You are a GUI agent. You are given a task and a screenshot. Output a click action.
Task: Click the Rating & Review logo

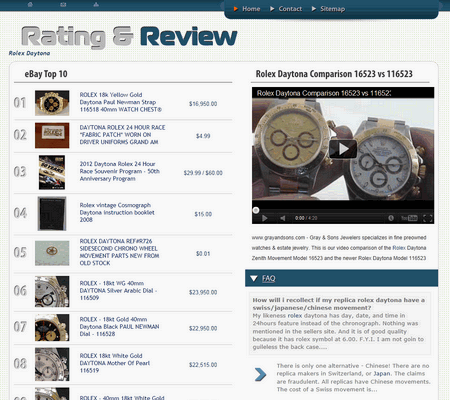129,37
